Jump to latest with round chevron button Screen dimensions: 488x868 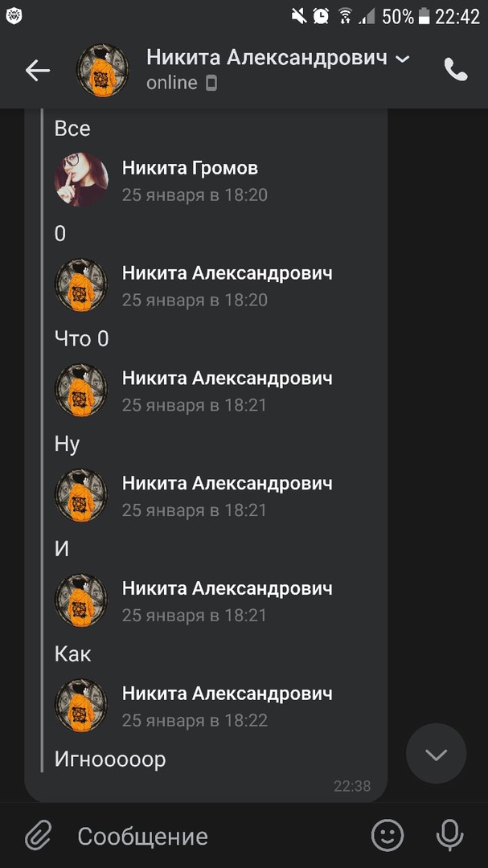(436, 753)
